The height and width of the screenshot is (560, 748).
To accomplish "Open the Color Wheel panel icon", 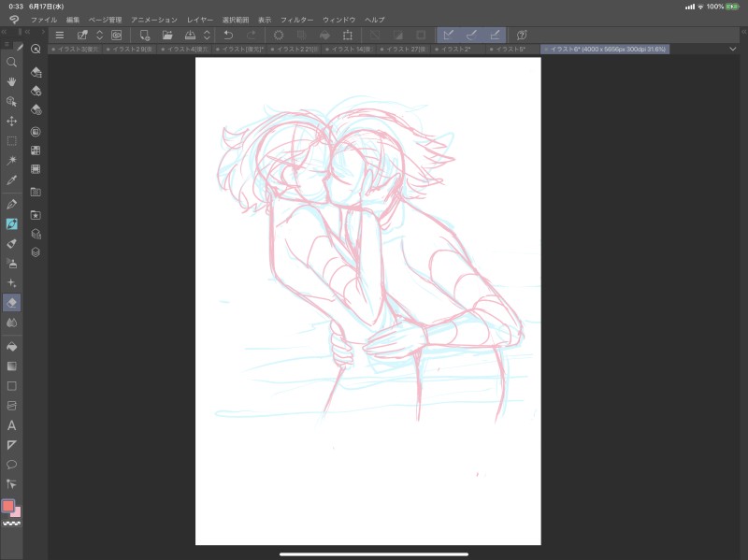I will coord(36,132).
